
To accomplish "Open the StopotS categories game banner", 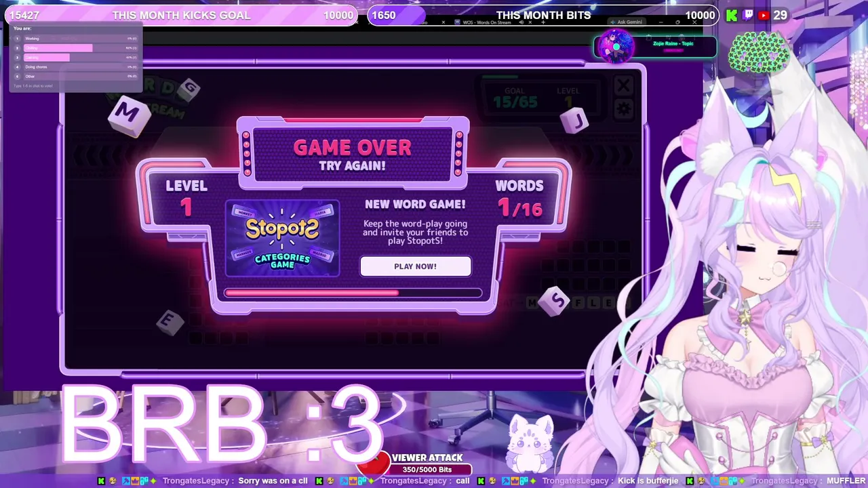I will click(x=282, y=239).
